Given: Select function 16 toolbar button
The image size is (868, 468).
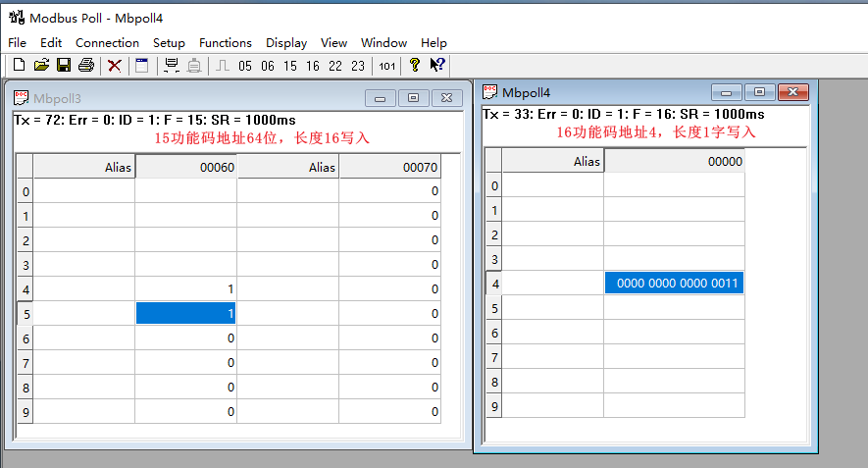Looking at the screenshot, I should coord(312,66).
